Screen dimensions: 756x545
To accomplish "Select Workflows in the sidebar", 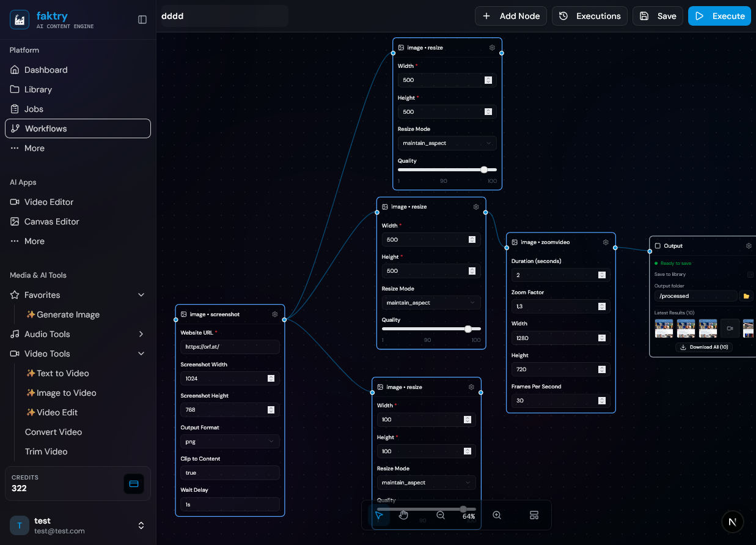I will coord(78,128).
